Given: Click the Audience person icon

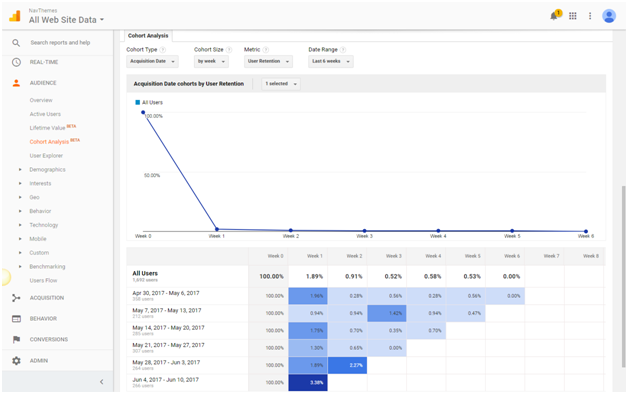Looking at the screenshot, I should click(x=16, y=83).
